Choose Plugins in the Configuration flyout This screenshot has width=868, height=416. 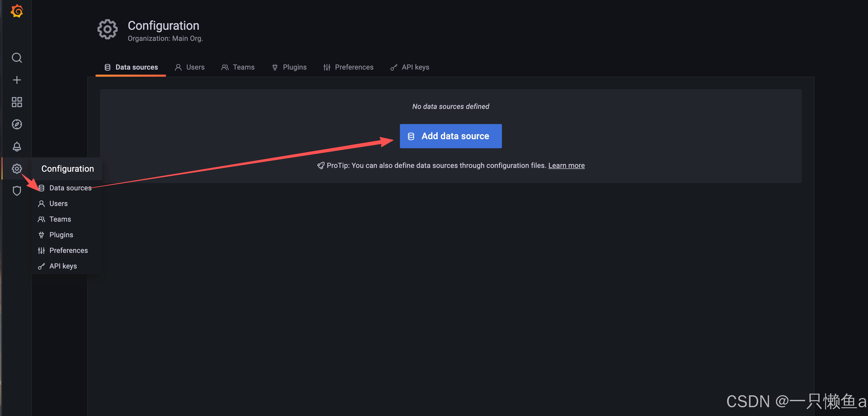point(61,235)
